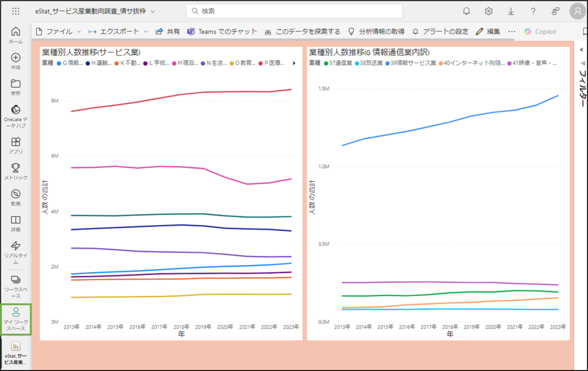Viewport: 588px width, 371px height.
Task: Select H 運輸 legend entry
Action: [x=99, y=63]
